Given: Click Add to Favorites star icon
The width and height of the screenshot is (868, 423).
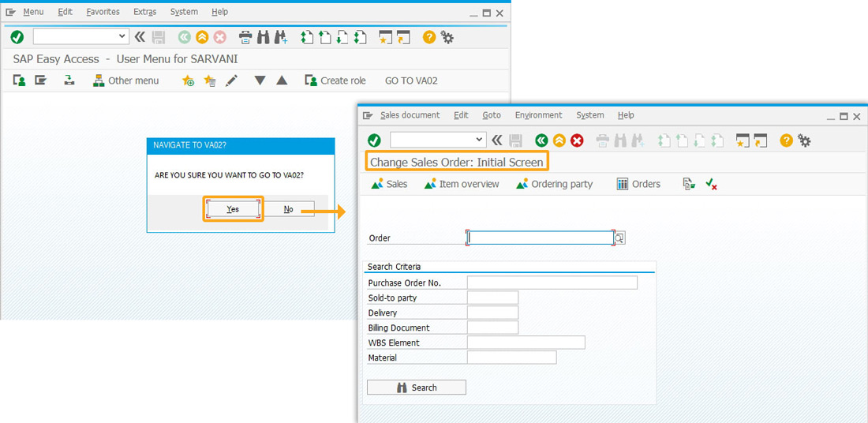Looking at the screenshot, I should coord(189,80).
